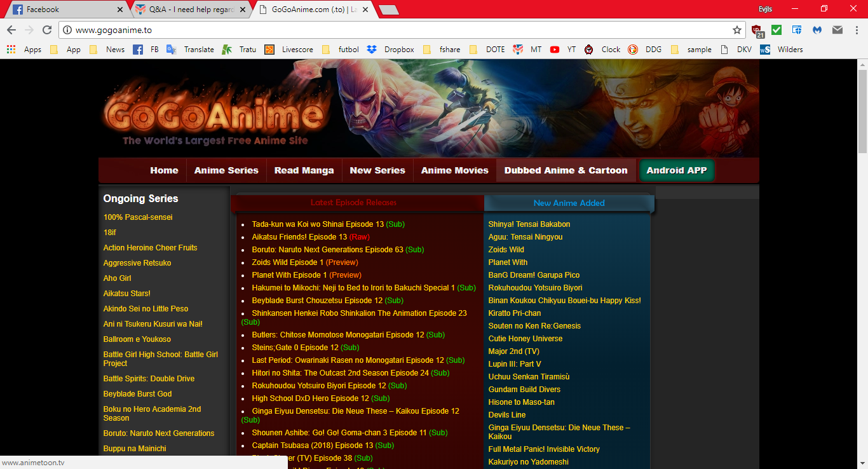Open the Read Manga menu item
The height and width of the screenshot is (469, 868).
coord(304,170)
